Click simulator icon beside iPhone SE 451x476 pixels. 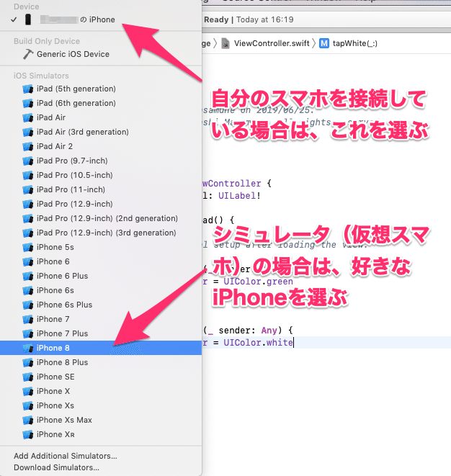pos(28,377)
